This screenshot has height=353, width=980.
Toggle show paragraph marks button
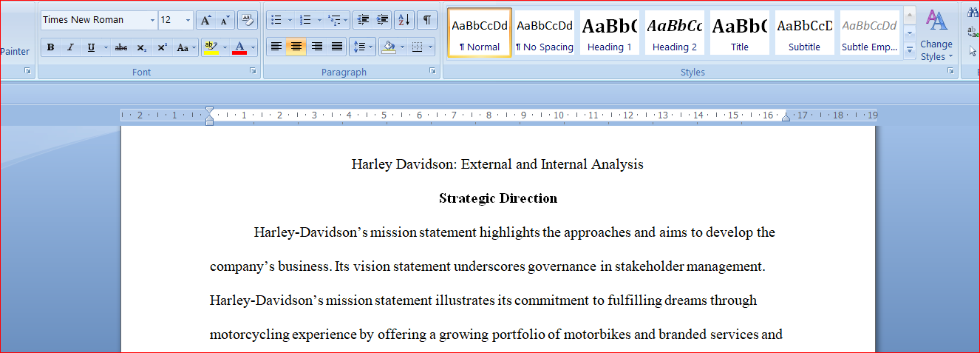(x=426, y=20)
